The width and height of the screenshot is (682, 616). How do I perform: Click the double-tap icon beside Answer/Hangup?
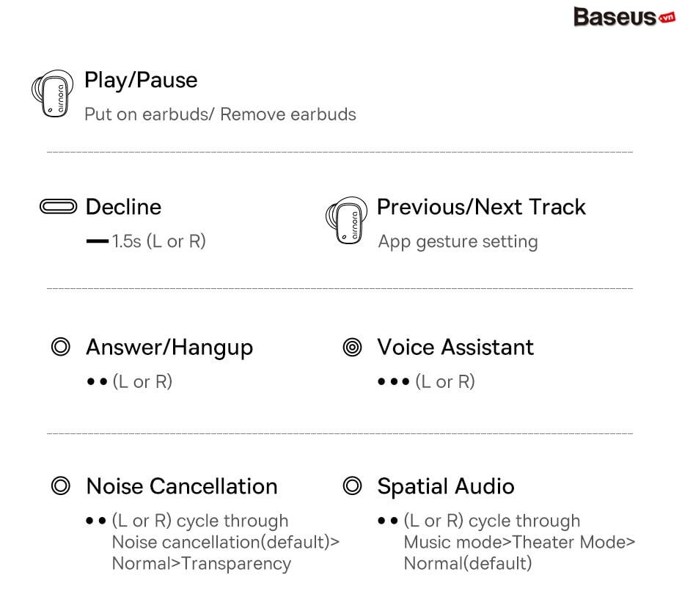pos(60,347)
